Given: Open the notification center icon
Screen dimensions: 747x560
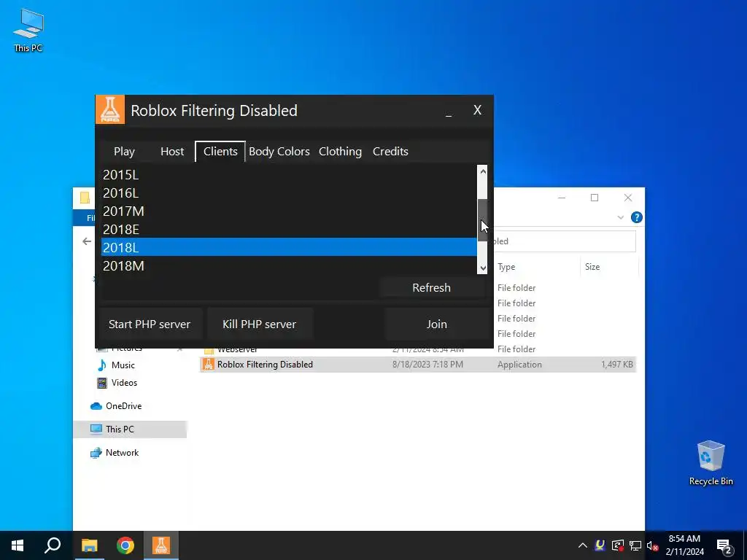Looking at the screenshot, I should [724, 545].
